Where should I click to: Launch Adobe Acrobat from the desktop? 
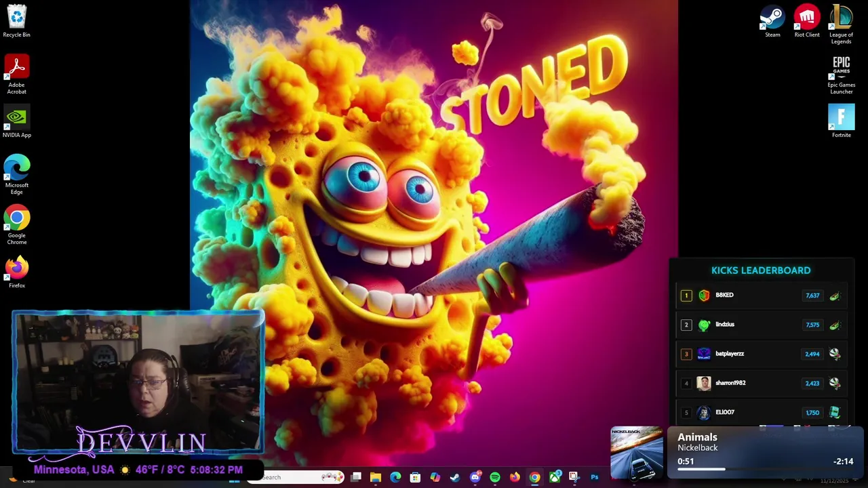(16, 75)
